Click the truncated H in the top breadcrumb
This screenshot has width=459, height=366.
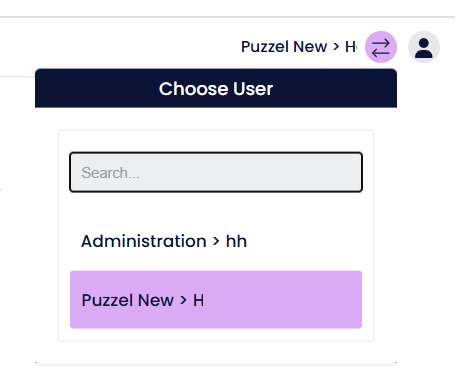[x=351, y=47]
